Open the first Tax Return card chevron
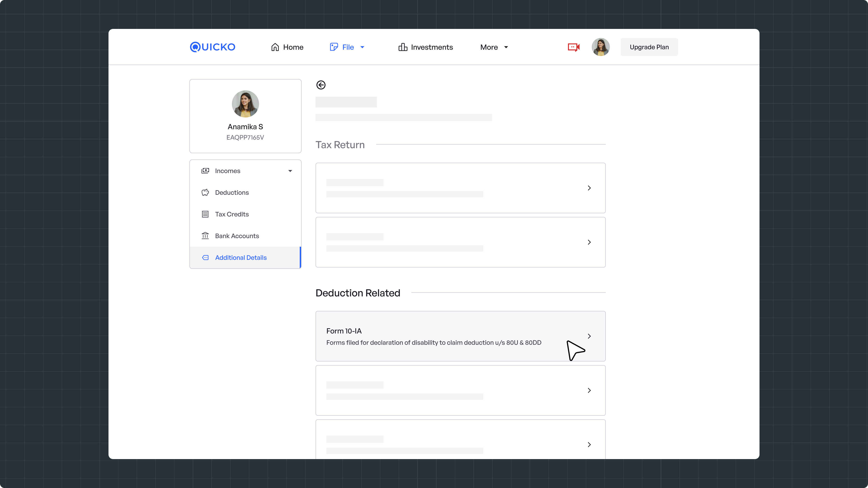 pos(589,188)
